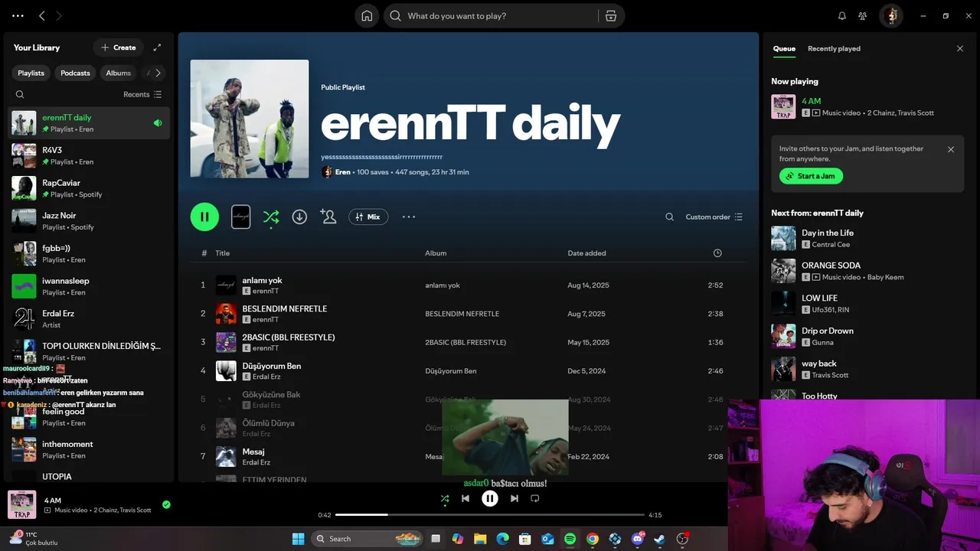Open the playlist preview video thumbnail button
This screenshot has height=551, width=980.
(240, 217)
